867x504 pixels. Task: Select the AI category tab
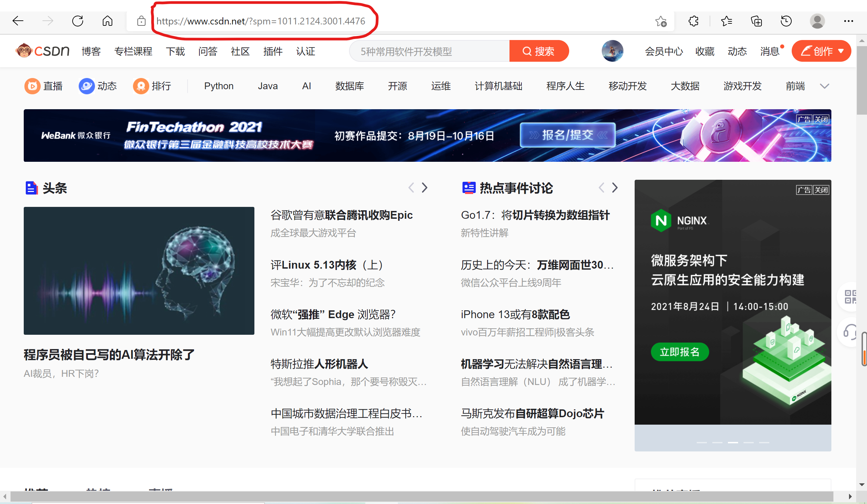pos(306,86)
